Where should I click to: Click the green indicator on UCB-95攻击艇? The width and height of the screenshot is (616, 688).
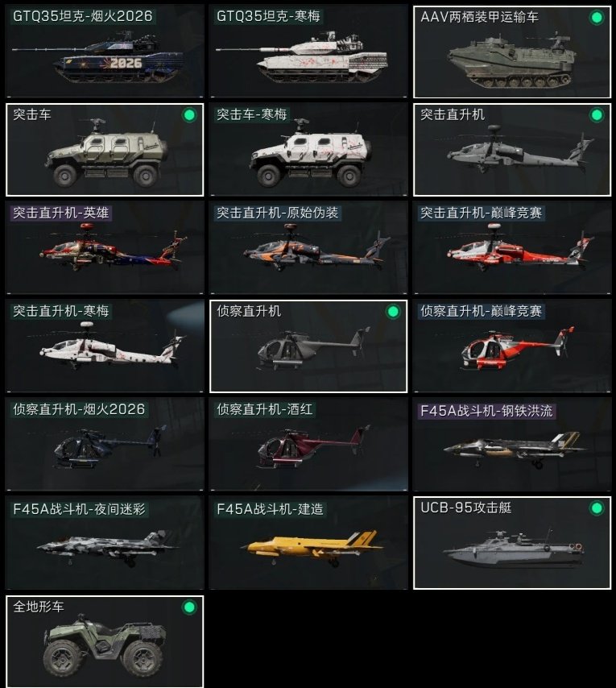click(x=596, y=508)
